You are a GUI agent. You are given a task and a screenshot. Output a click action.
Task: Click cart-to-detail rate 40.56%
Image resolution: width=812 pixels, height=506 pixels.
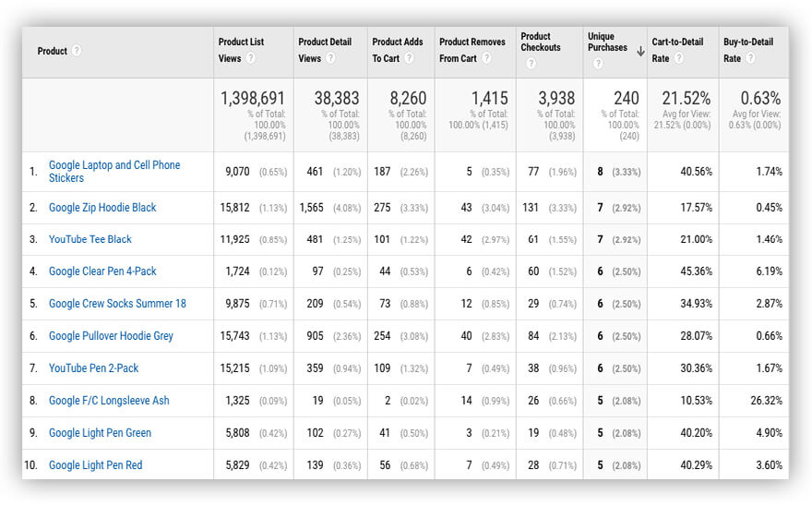(x=696, y=172)
